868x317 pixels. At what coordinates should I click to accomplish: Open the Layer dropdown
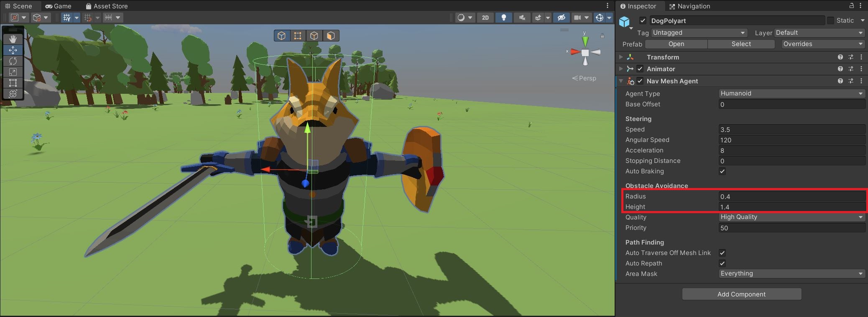(819, 33)
